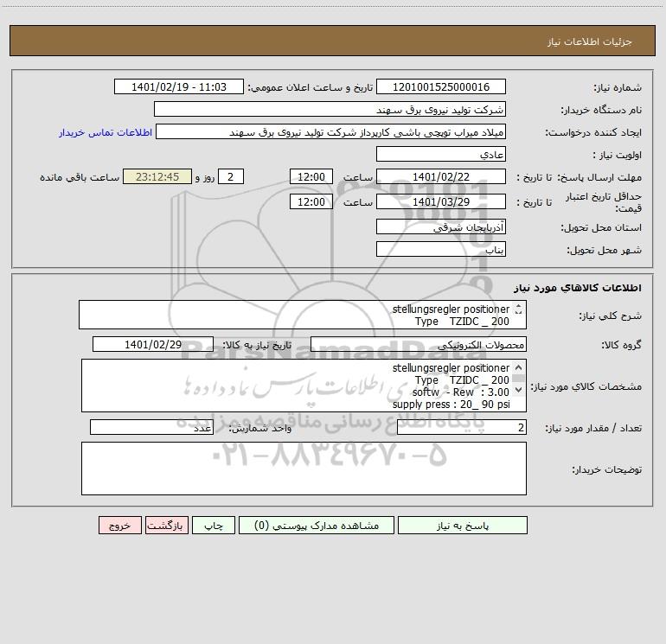Click the price validity date 1401/03/29

point(441,201)
